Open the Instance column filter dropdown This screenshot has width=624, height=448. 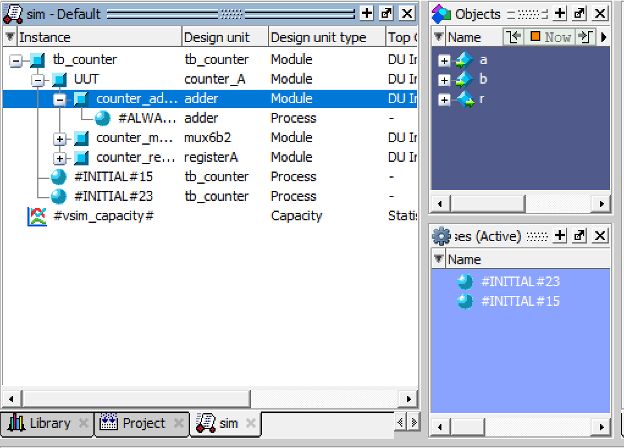(10, 37)
